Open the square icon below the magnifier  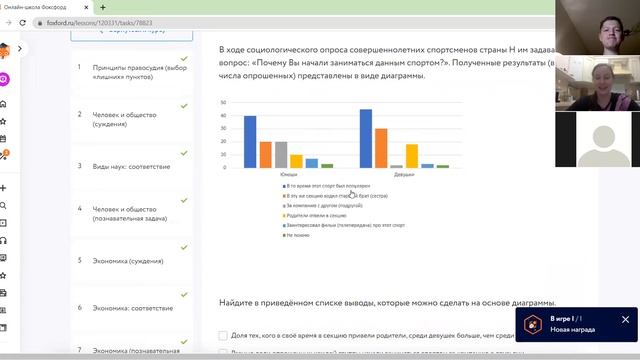[x=3, y=223]
